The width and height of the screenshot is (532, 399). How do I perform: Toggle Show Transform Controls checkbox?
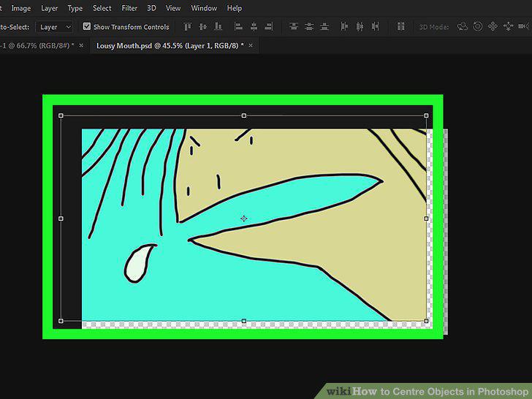87,26
